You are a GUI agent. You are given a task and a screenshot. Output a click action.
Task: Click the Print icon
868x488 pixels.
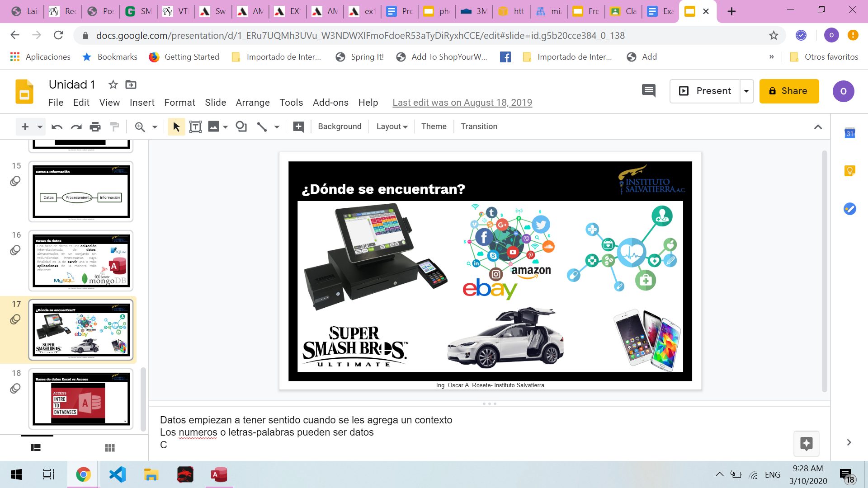coord(95,127)
